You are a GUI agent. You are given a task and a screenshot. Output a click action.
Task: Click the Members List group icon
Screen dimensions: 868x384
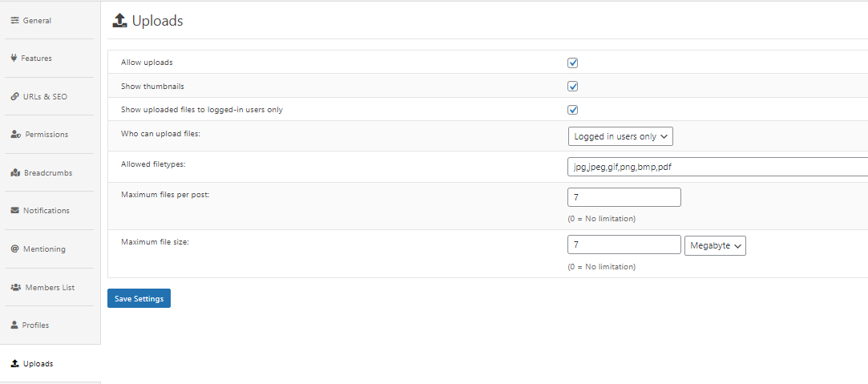pyautogui.click(x=16, y=287)
